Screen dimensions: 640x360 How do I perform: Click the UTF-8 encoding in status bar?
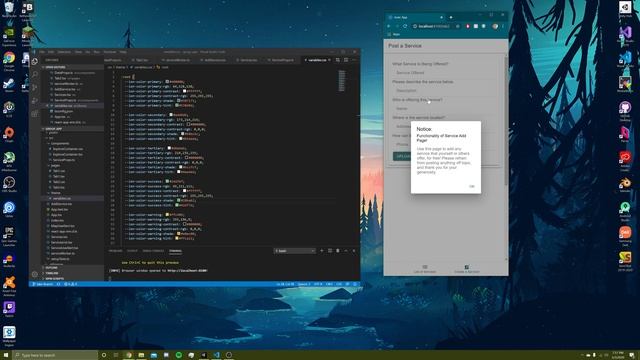317,284
